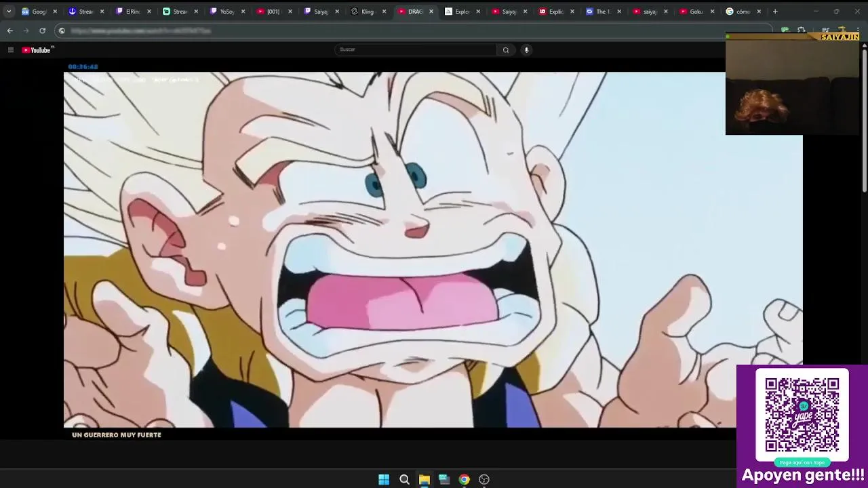Screen dimensions: 868x488
Task: Open the tab search dropdown arrow
Action: [9, 12]
